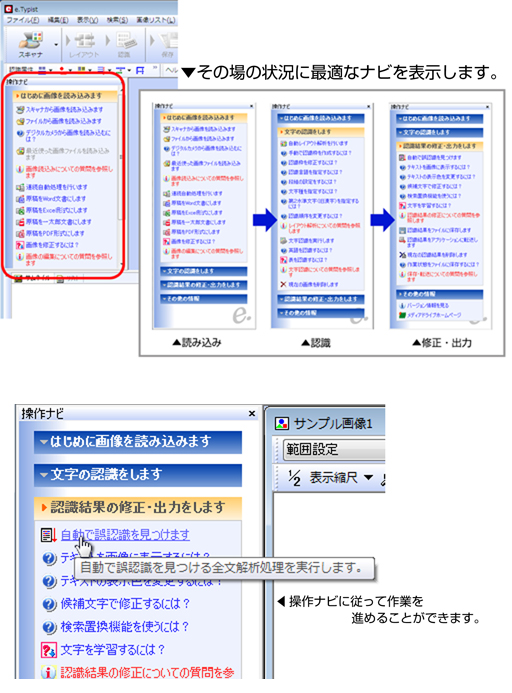Click folder icon beside ファイルから画像を読み込みます in main window

(x=20, y=121)
